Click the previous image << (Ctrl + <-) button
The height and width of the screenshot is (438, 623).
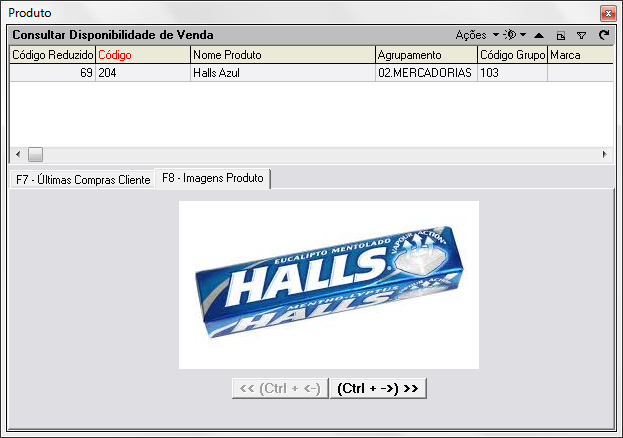coord(280,388)
